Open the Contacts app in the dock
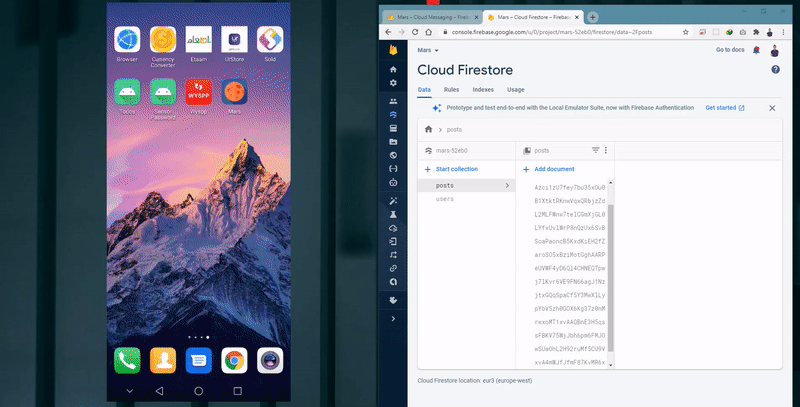 click(163, 361)
